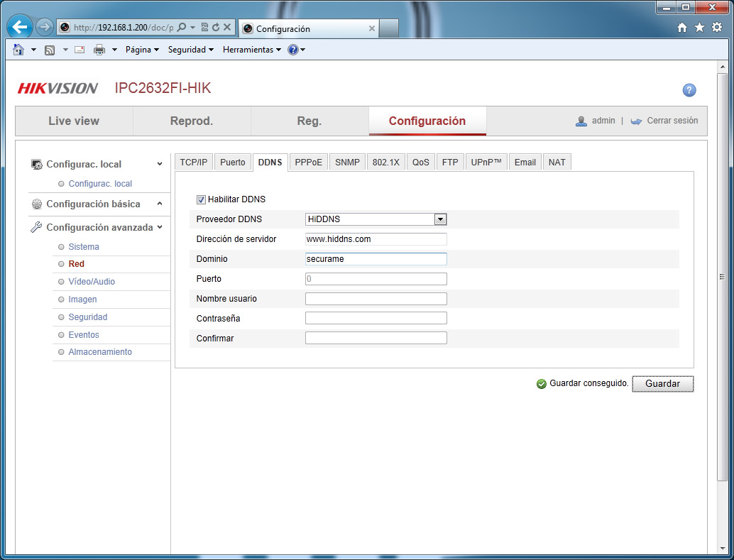
Task: Switch to NAT tab
Action: click(557, 163)
